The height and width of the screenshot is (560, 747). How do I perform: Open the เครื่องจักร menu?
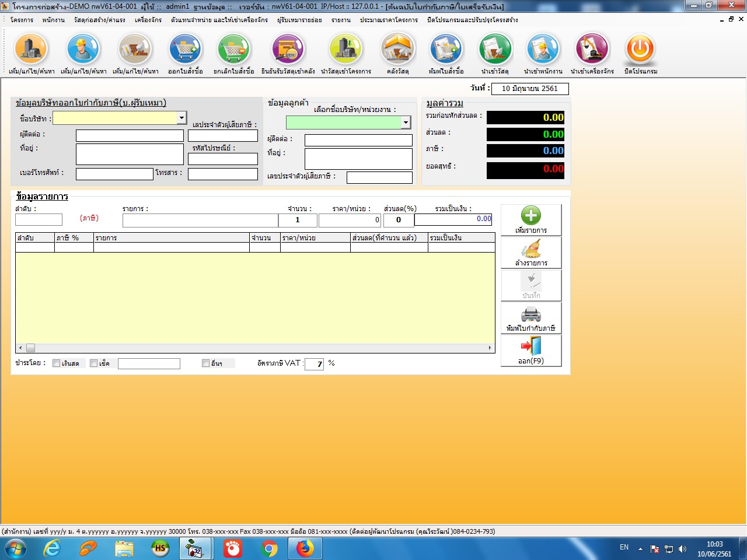pyautogui.click(x=148, y=20)
